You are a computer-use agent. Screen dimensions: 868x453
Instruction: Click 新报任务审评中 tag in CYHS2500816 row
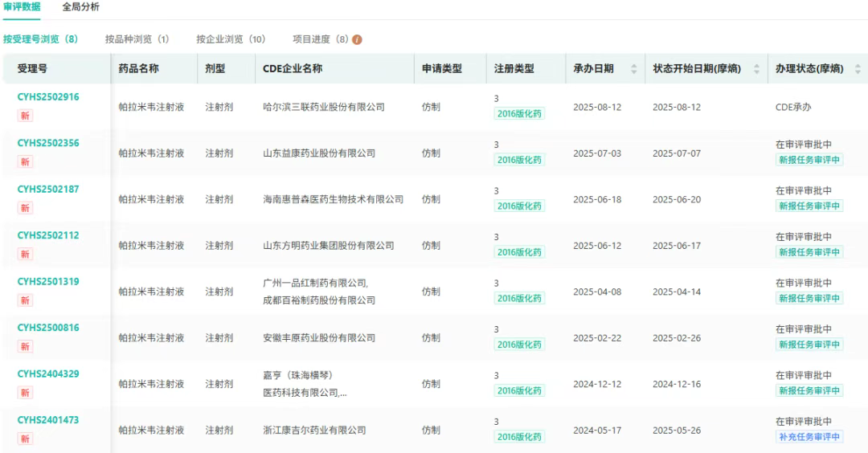809,345
